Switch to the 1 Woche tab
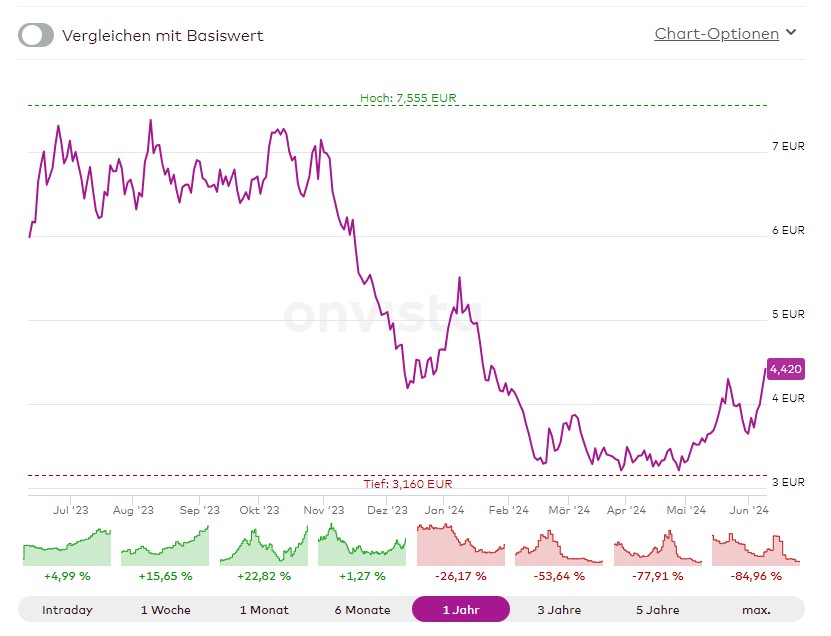The width and height of the screenshot is (831, 636). point(165,609)
